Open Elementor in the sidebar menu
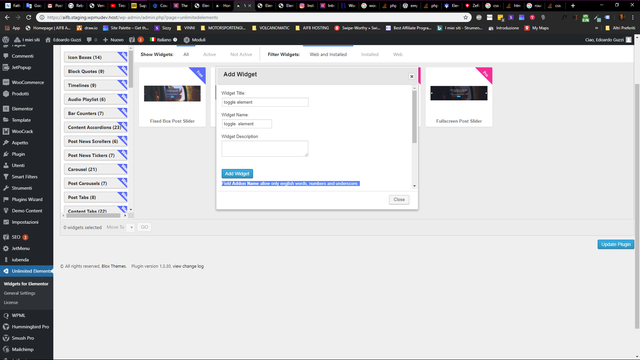640x360 pixels. click(22, 109)
